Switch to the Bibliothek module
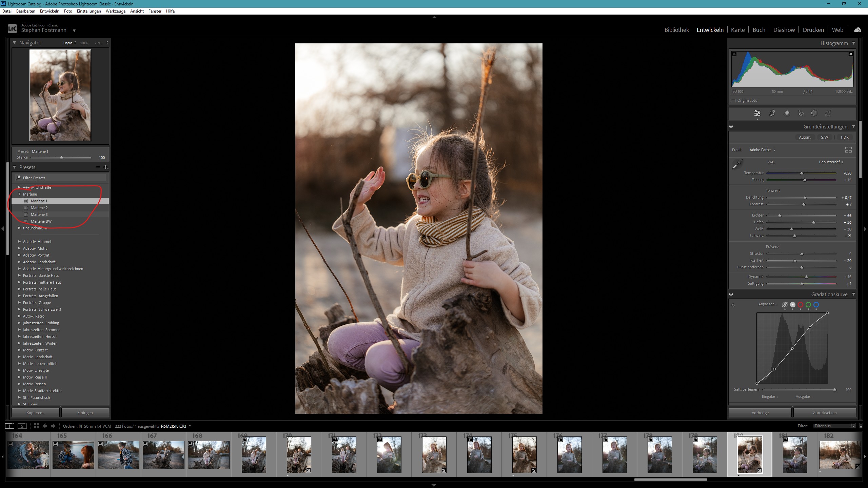The height and width of the screenshot is (488, 868). pos(676,30)
